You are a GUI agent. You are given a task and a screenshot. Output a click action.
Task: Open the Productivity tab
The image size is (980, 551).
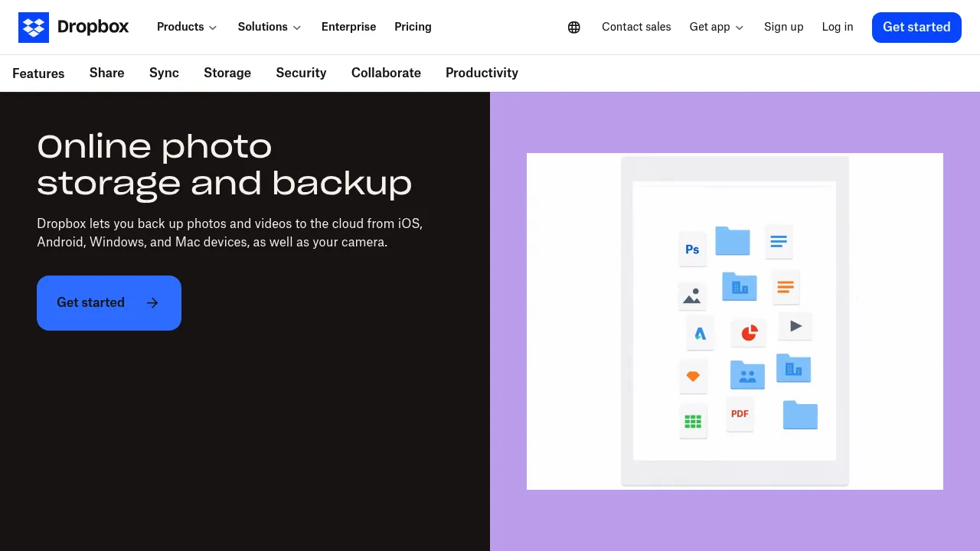click(482, 73)
